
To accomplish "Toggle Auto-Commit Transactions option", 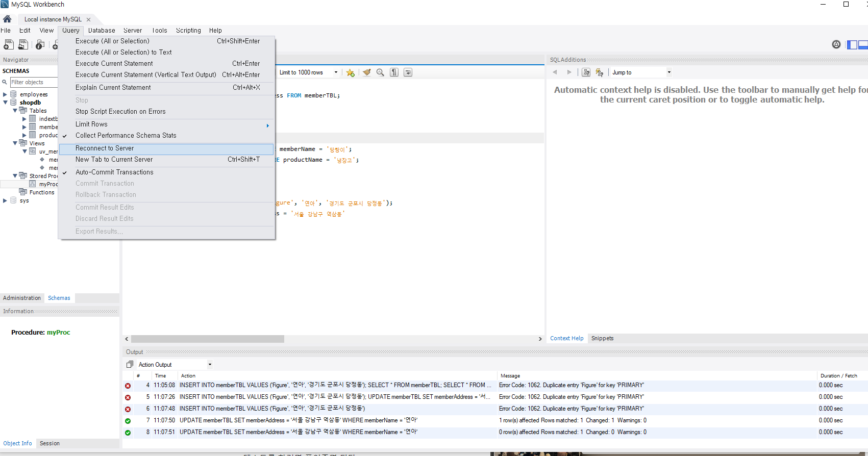I will tap(166, 172).
